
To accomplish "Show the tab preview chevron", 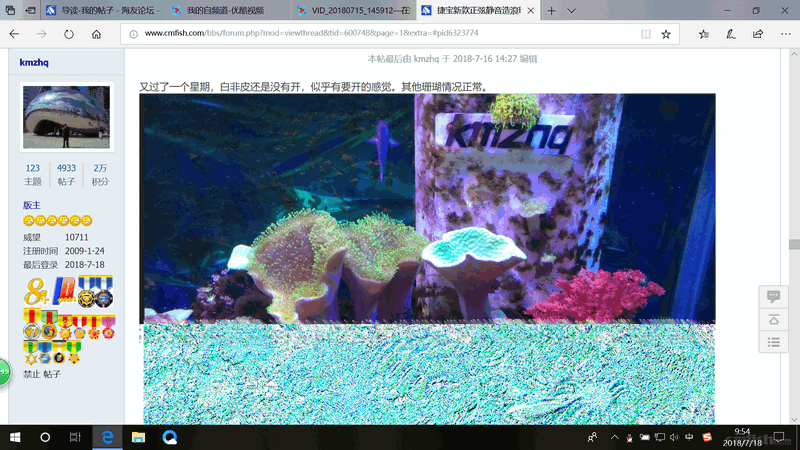I will click(571, 10).
